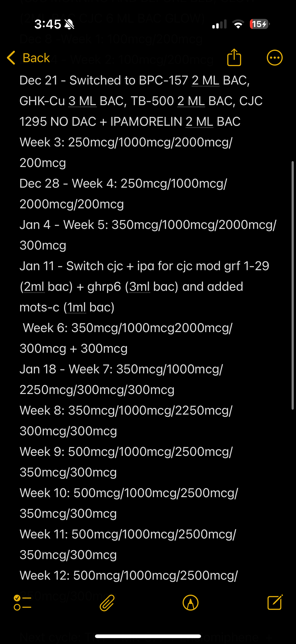This screenshot has height=644, width=296.
Task: Tap the underlined '3 ML' after GHK-Cu
Action: tap(82, 101)
